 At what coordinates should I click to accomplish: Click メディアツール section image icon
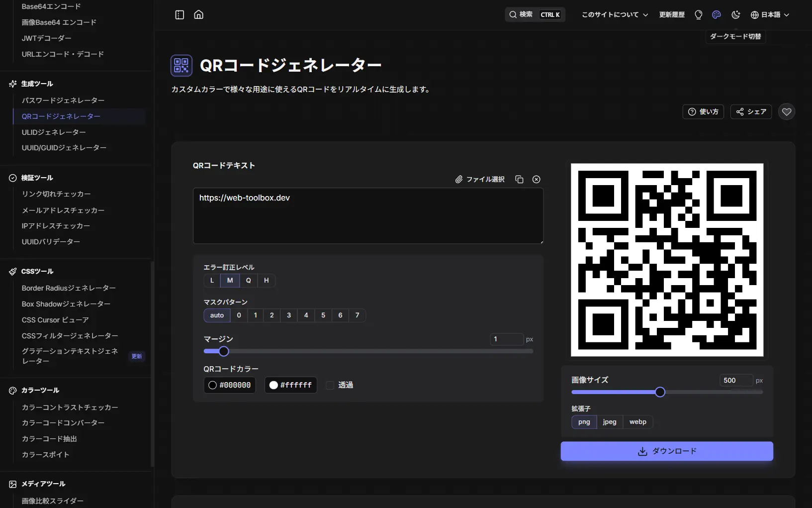tap(13, 484)
